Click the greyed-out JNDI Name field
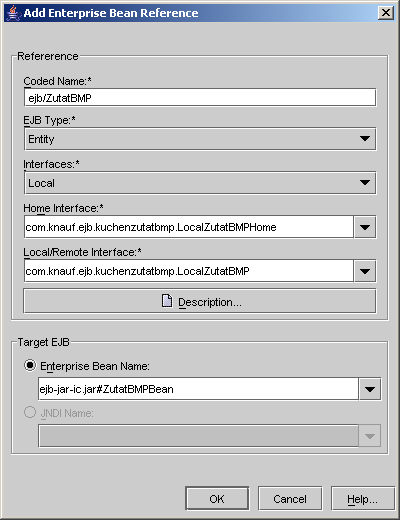 (198, 436)
